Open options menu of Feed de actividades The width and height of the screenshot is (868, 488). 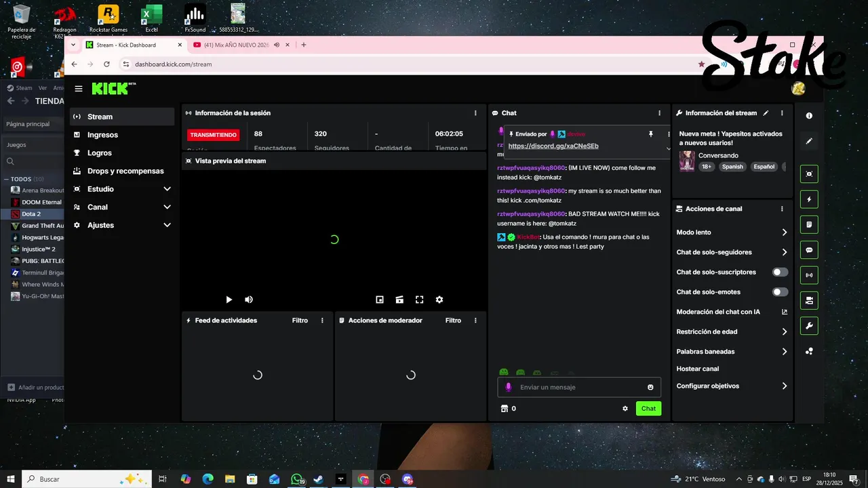[322, 321]
